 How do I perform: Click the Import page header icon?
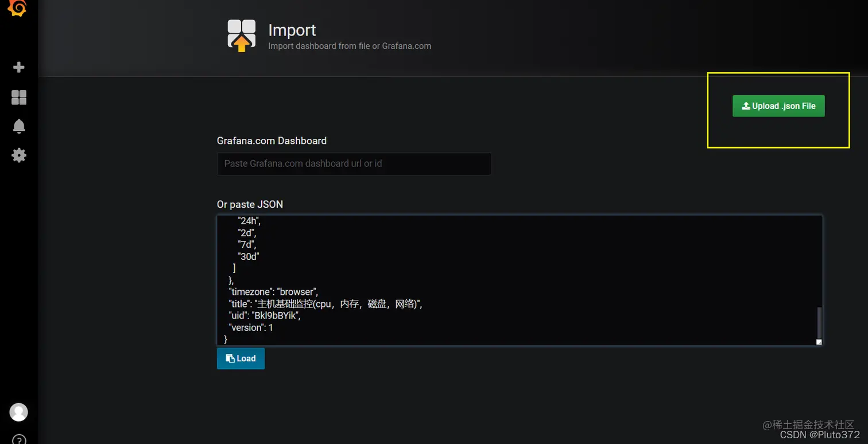coord(242,36)
